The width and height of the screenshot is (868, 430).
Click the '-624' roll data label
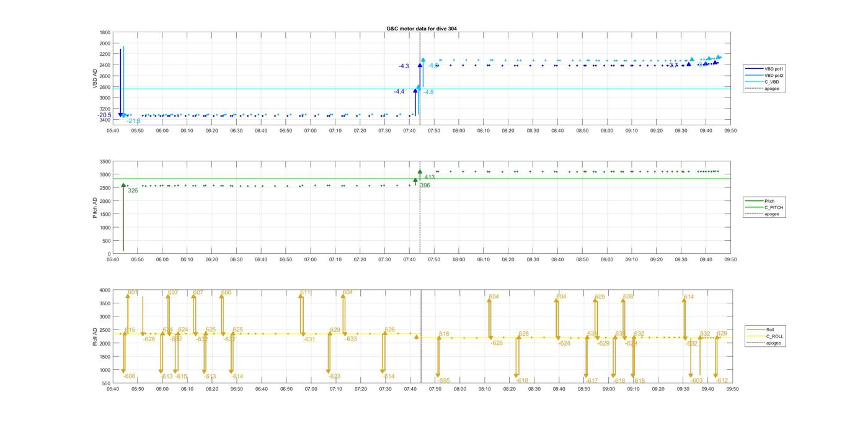pos(564,343)
